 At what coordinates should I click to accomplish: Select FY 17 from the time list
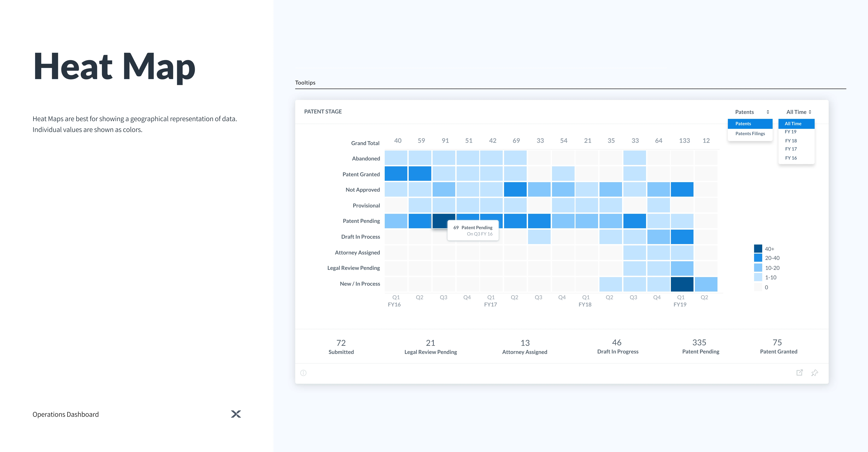tap(791, 149)
